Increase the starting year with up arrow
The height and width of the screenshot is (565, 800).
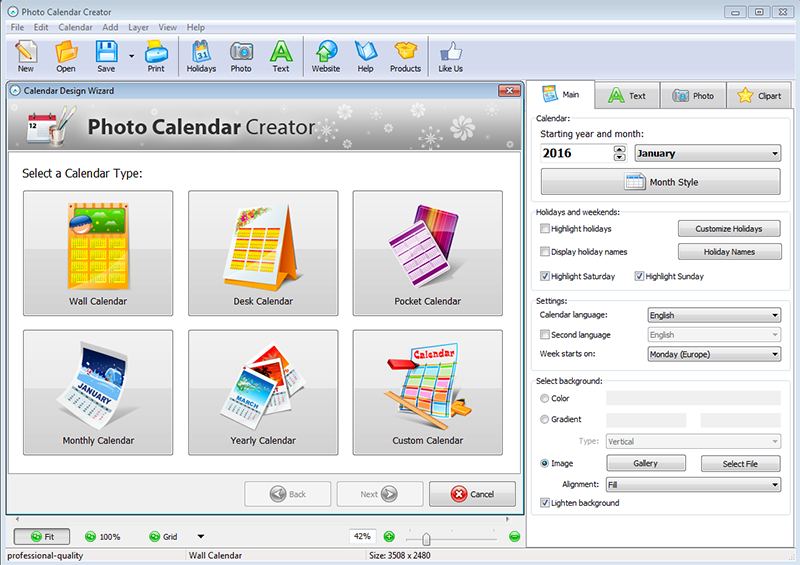(619, 149)
